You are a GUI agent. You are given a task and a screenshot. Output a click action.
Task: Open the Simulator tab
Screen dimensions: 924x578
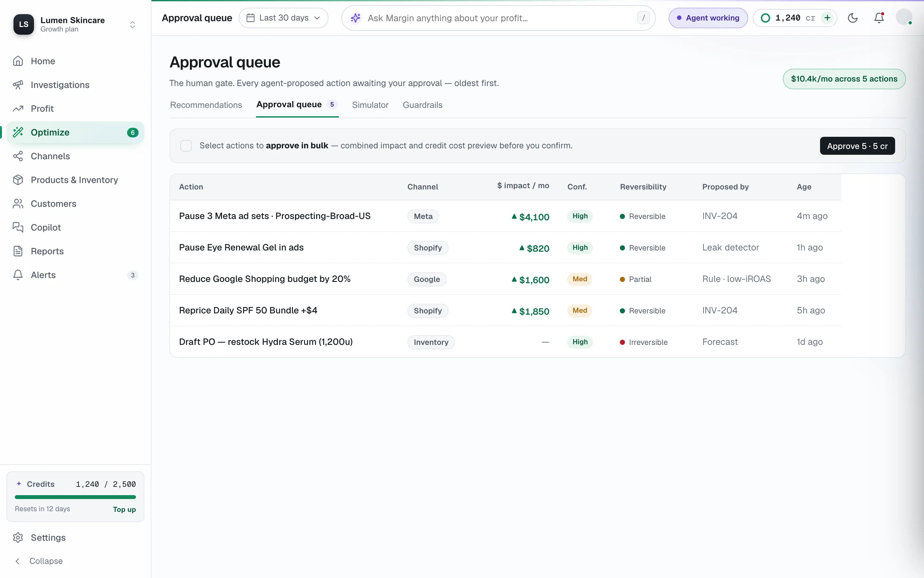(x=370, y=105)
